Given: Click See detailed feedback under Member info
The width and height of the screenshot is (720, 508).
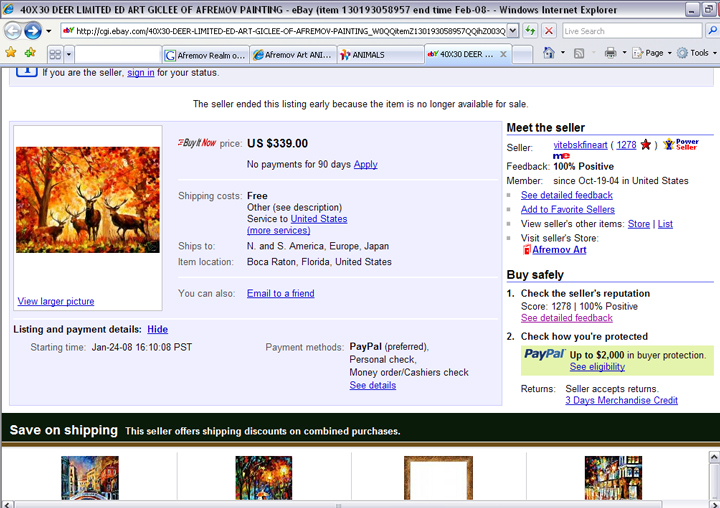Looking at the screenshot, I should (x=567, y=195).
